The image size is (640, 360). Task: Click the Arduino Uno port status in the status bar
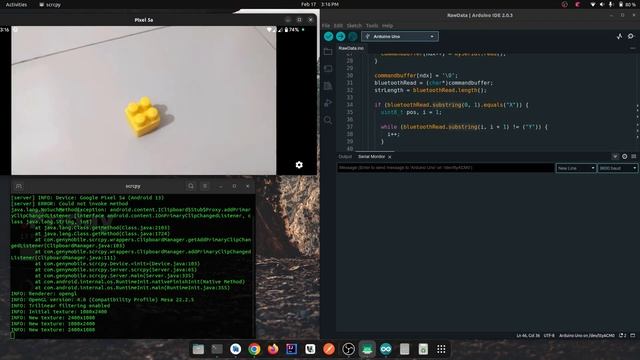(x=587, y=336)
